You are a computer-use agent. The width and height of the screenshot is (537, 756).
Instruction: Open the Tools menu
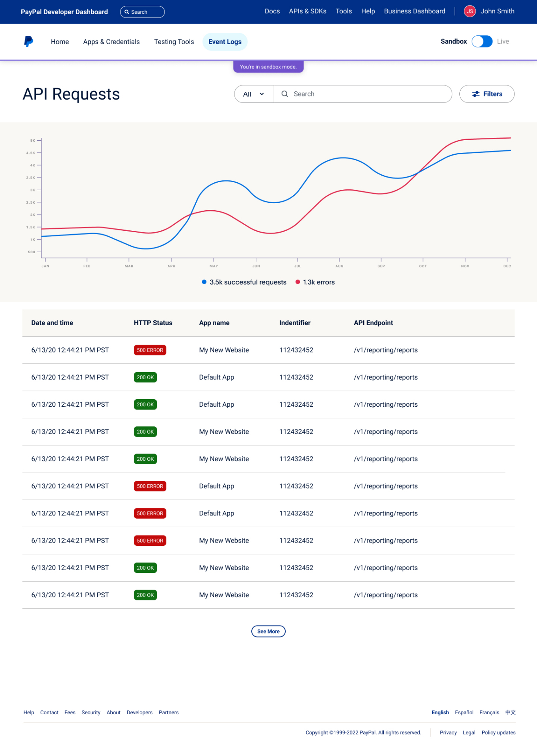click(x=344, y=11)
